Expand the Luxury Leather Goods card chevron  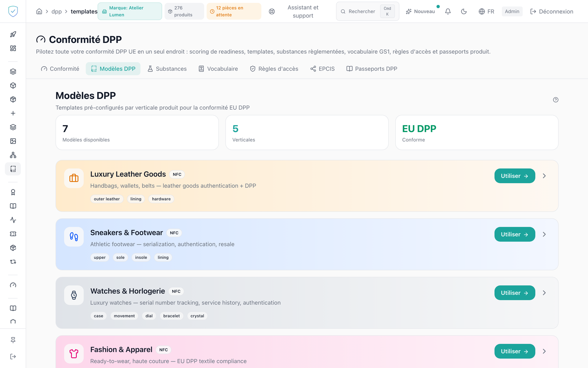tap(544, 176)
